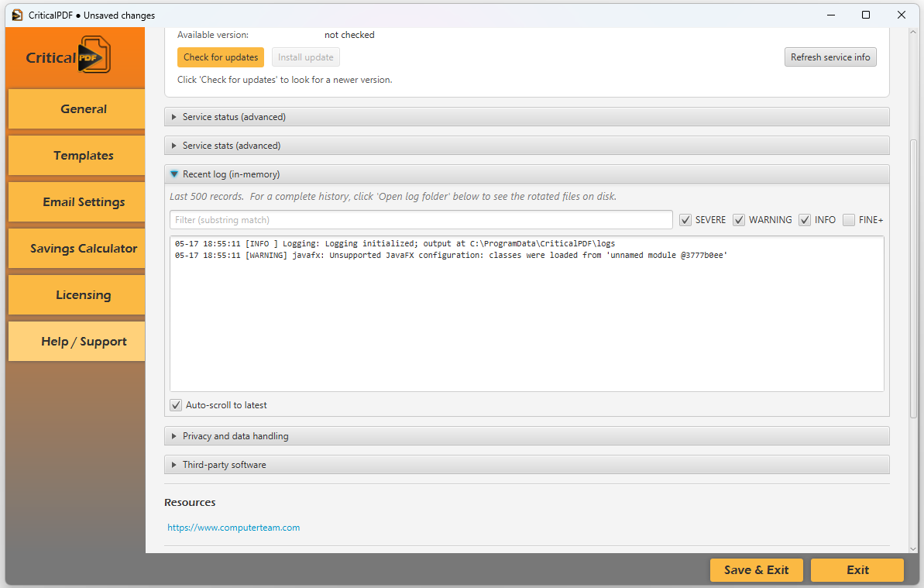Click the Resources heading
This screenshot has height=588, width=924.
(190, 503)
